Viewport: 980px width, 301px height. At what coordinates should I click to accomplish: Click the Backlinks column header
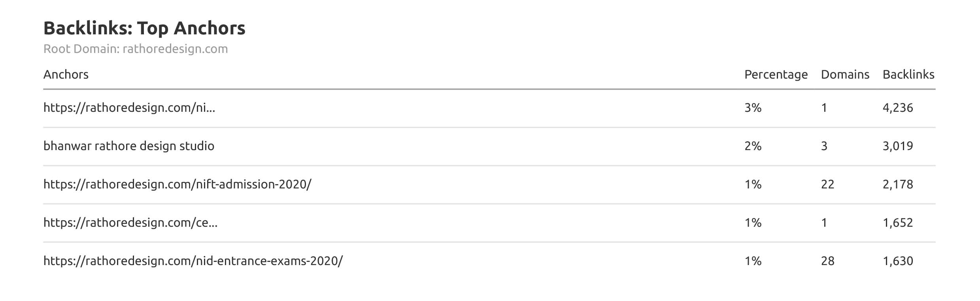coord(908,75)
